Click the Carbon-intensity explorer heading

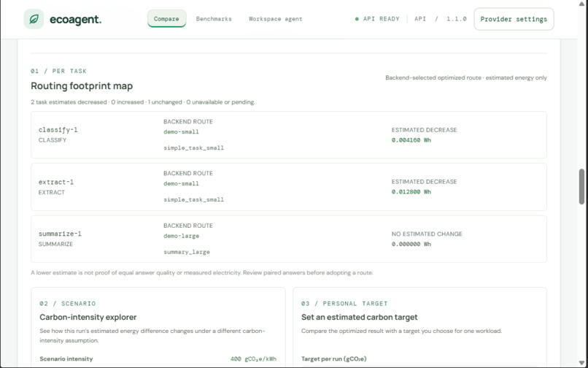pos(88,318)
